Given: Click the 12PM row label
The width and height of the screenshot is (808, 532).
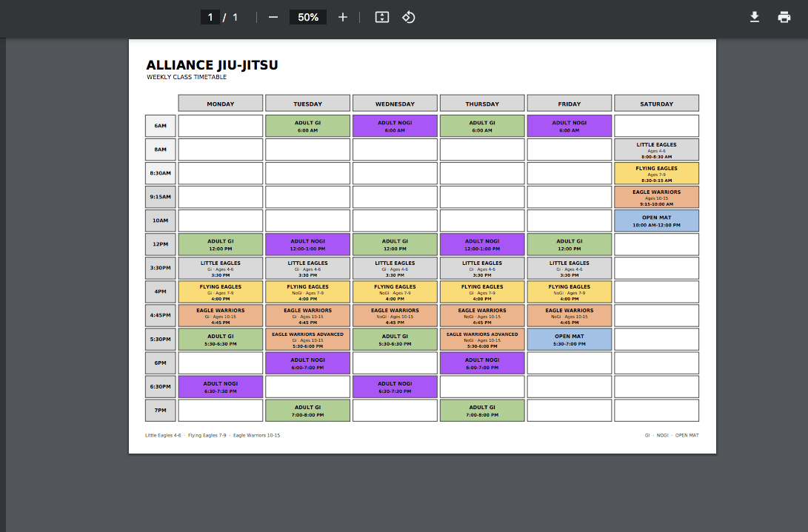Looking at the screenshot, I should 160,244.
